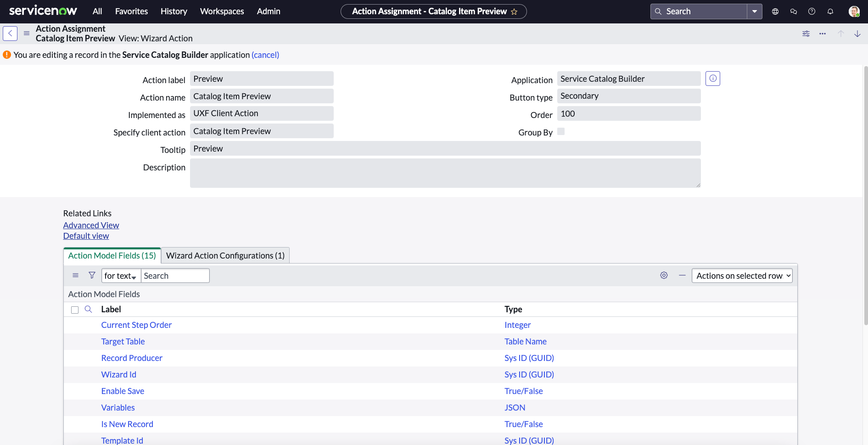Open the Current Step Order record

pyautogui.click(x=136, y=325)
